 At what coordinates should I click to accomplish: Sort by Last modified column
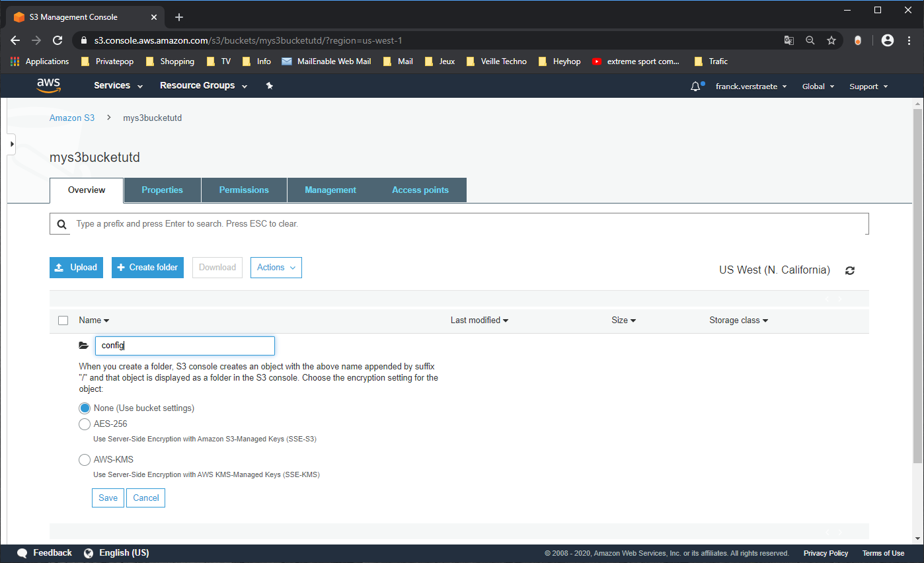[479, 320]
